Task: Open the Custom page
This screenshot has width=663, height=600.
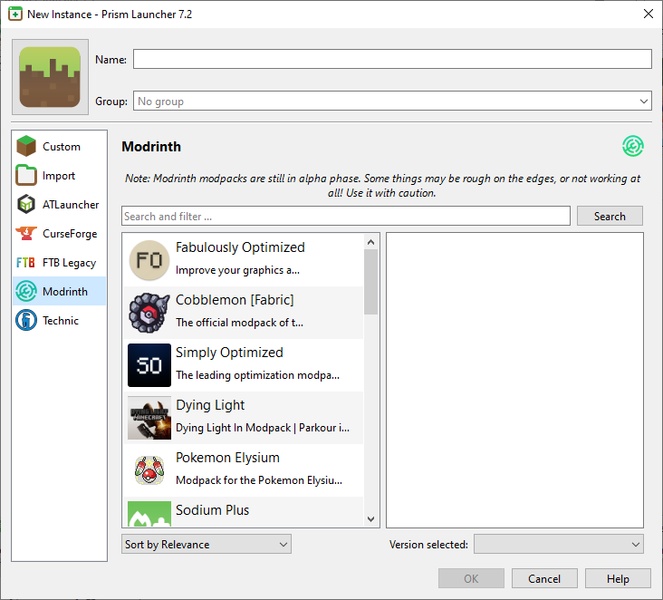Action: [60, 146]
